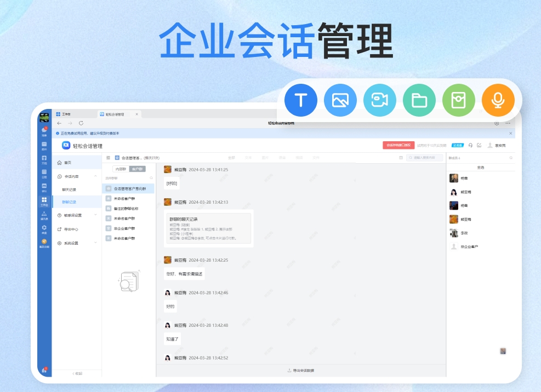Open 导出中心 in the left menu
Image resolution: width=541 pixels, height=392 pixels.
pos(77,229)
